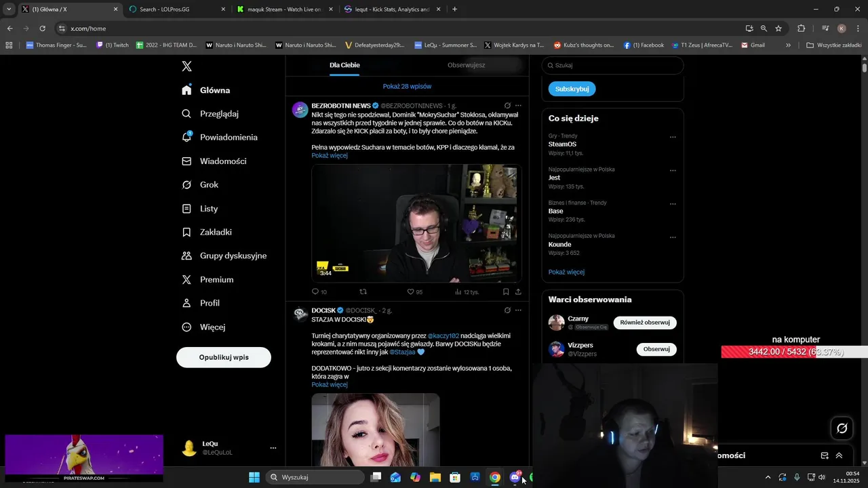Viewport: 868px width, 488px height.
Task: Open the SteamOS trend
Action: tap(563, 144)
